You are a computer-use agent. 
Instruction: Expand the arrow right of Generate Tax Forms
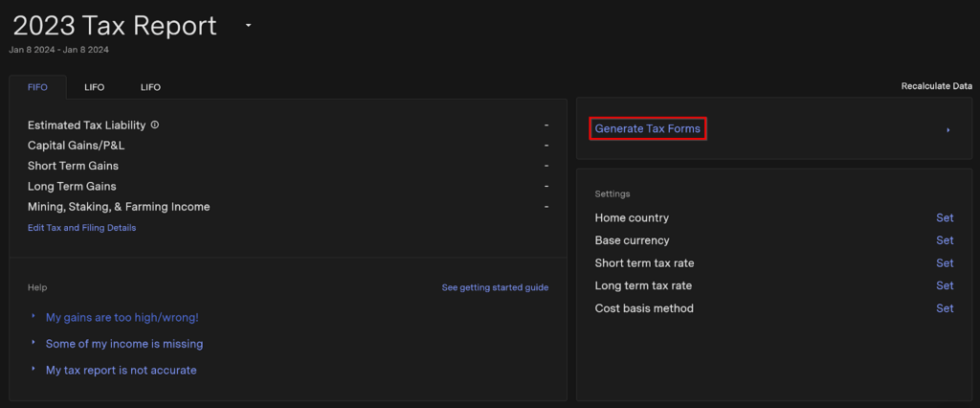tap(948, 130)
